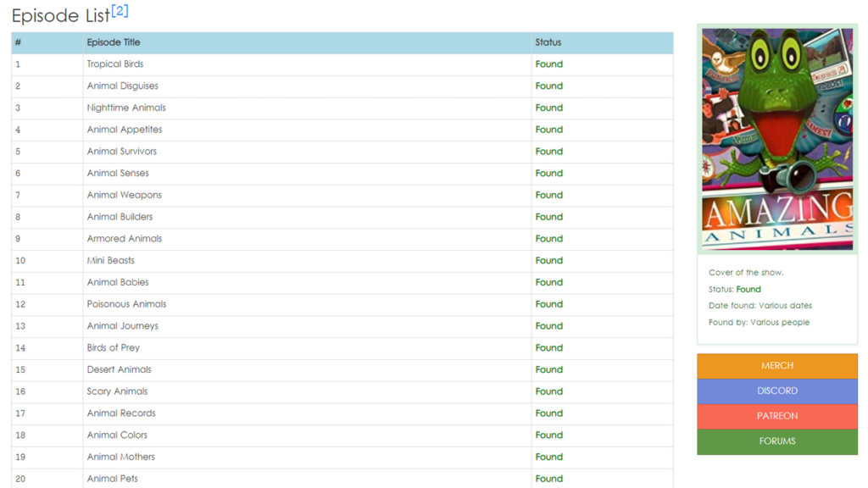The image size is (868, 488).
Task: Select Nighttime Animals in the list
Action: pos(126,108)
